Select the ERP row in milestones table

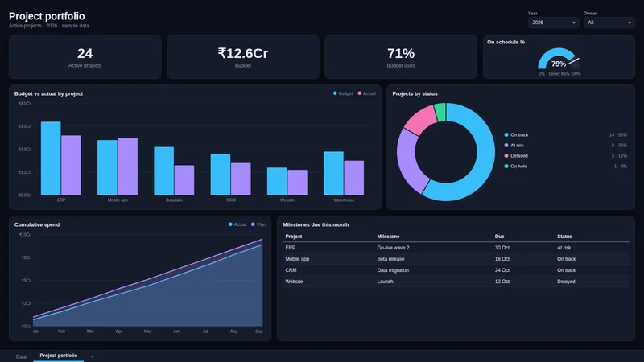coord(456,248)
